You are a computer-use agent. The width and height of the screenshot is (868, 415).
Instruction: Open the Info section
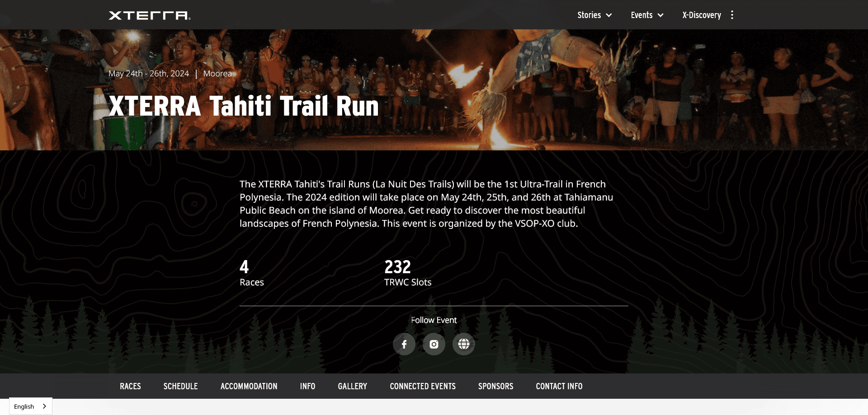click(x=307, y=386)
